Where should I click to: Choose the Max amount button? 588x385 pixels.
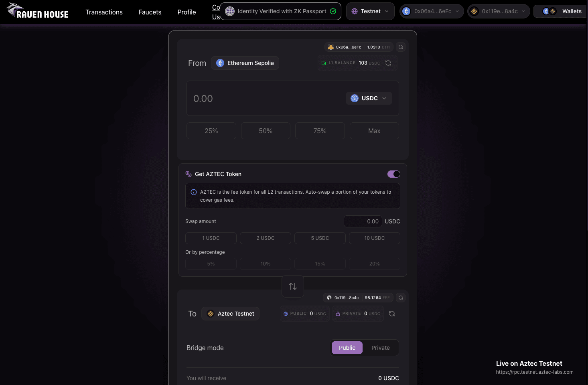pos(374,131)
